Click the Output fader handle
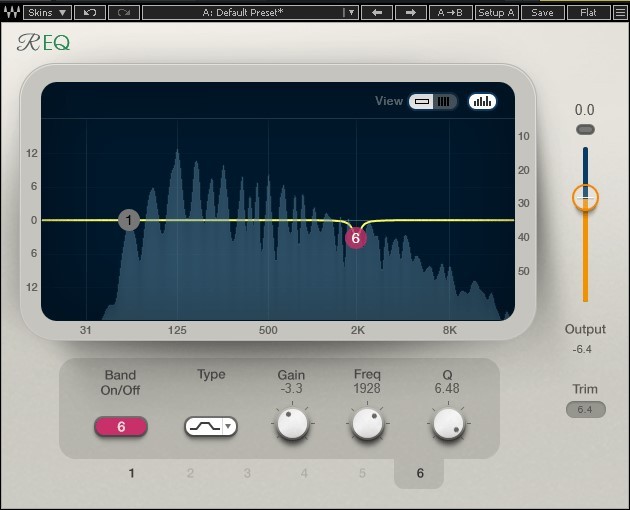Screen dimensions: 630x510 585,198
